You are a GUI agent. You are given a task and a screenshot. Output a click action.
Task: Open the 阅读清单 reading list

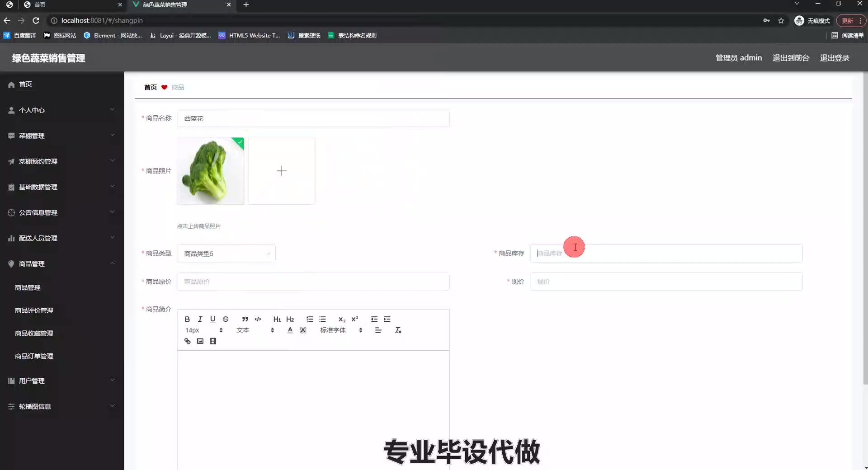[x=847, y=35]
